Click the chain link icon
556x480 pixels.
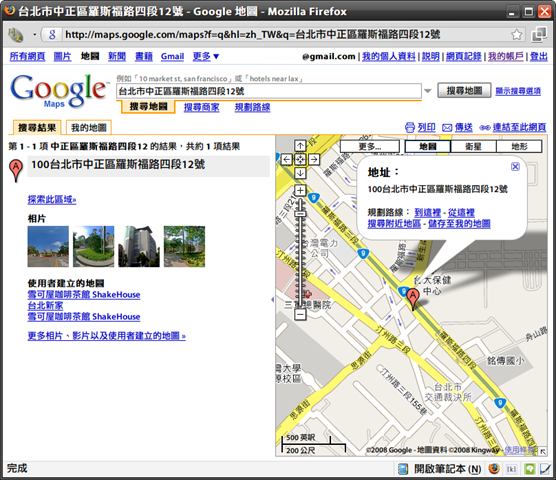point(485,128)
